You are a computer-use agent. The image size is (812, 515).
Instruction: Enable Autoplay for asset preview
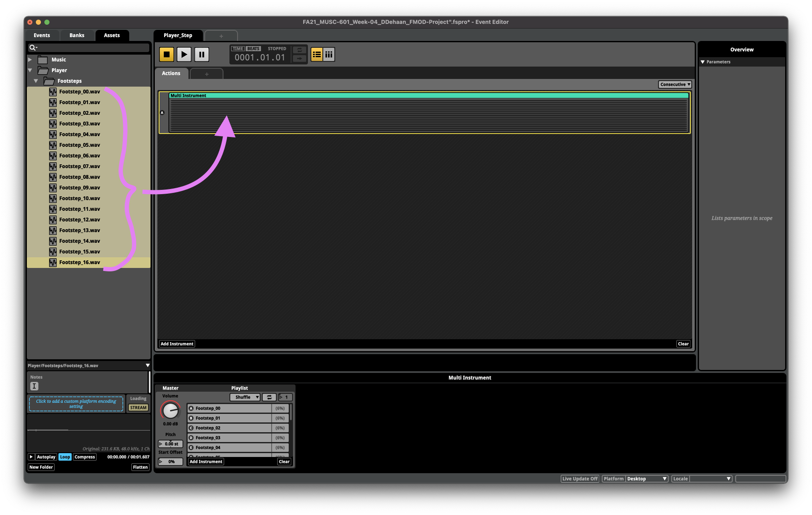[46, 457]
